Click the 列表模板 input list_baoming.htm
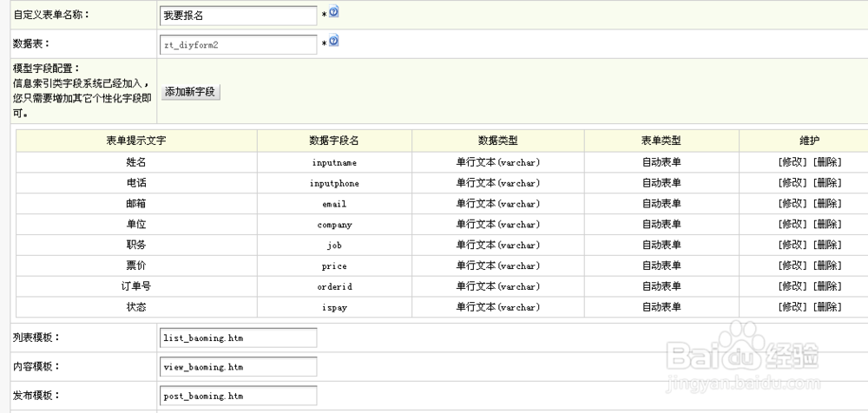 coord(238,338)
